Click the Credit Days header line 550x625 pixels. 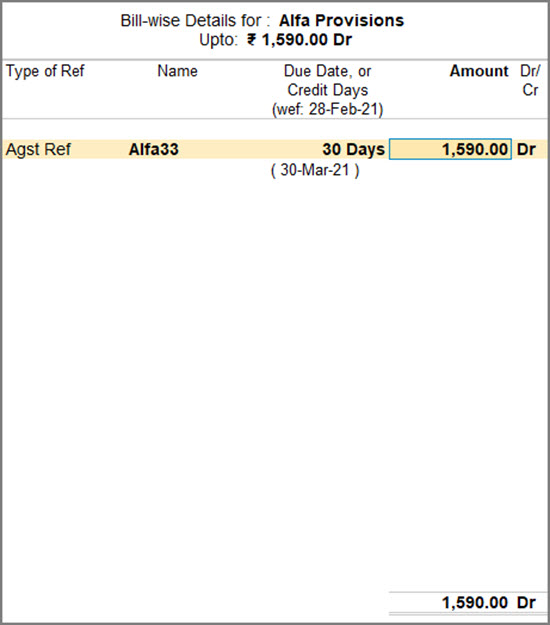point(328,90)
